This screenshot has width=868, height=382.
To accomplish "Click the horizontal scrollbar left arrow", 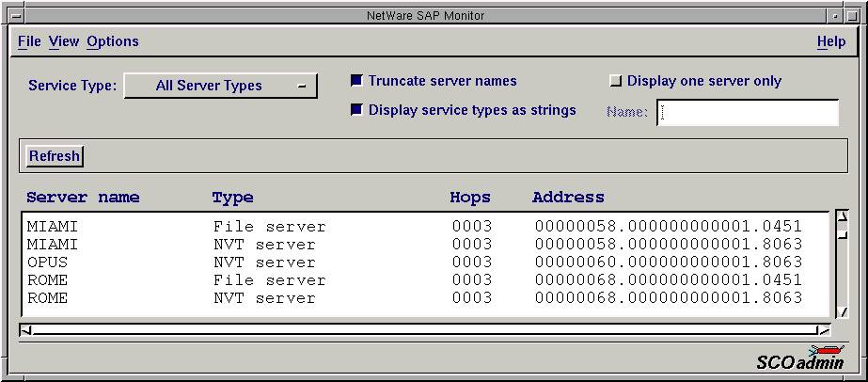I will click(25, 329).
